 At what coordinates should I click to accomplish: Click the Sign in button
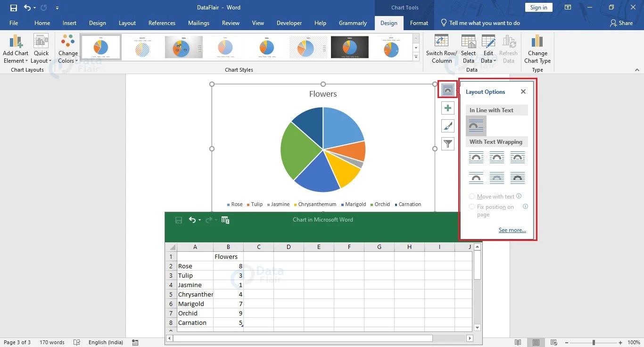coord(538,7)
